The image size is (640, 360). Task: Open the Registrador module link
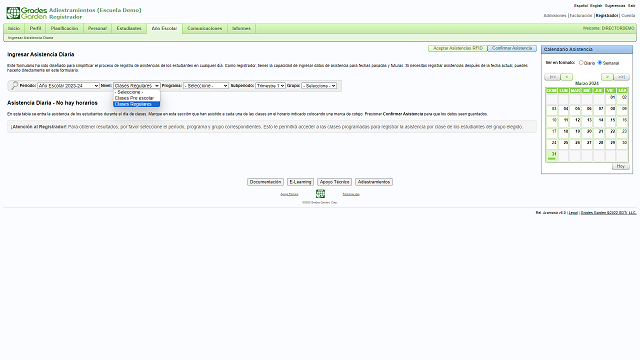[x=607, y=16]
